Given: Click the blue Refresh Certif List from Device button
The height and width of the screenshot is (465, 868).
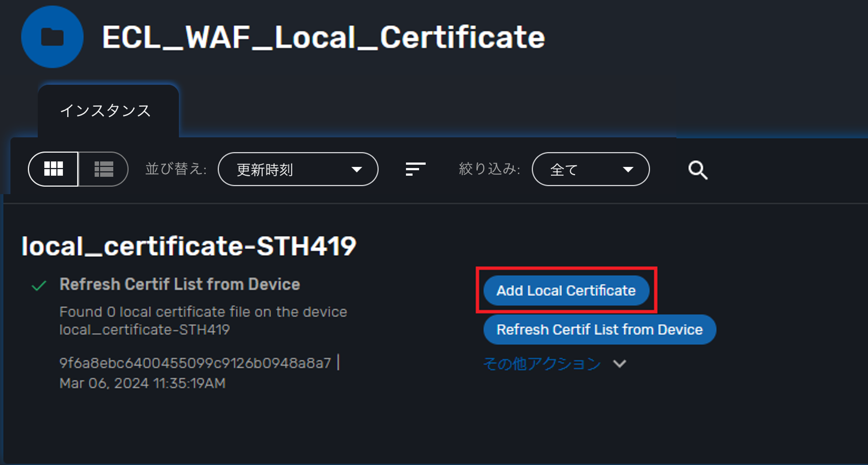Looking at the screenshot, I should click(600, 330).
